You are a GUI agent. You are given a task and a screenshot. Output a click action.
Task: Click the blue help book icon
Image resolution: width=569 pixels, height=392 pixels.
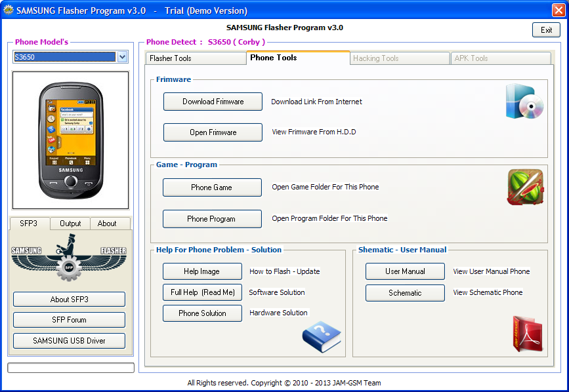click(x=322, y=336)
